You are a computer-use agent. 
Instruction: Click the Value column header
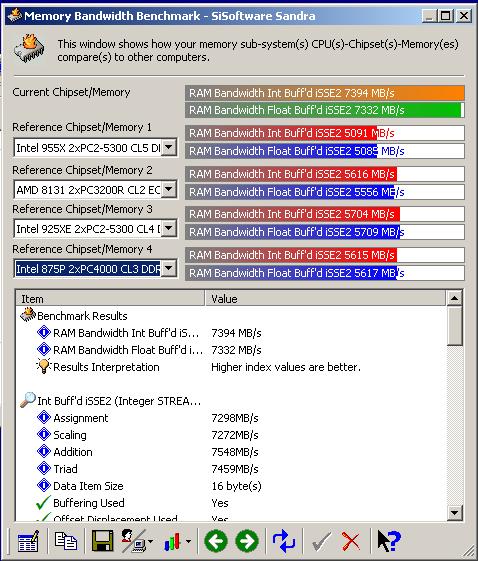point(326,298)
